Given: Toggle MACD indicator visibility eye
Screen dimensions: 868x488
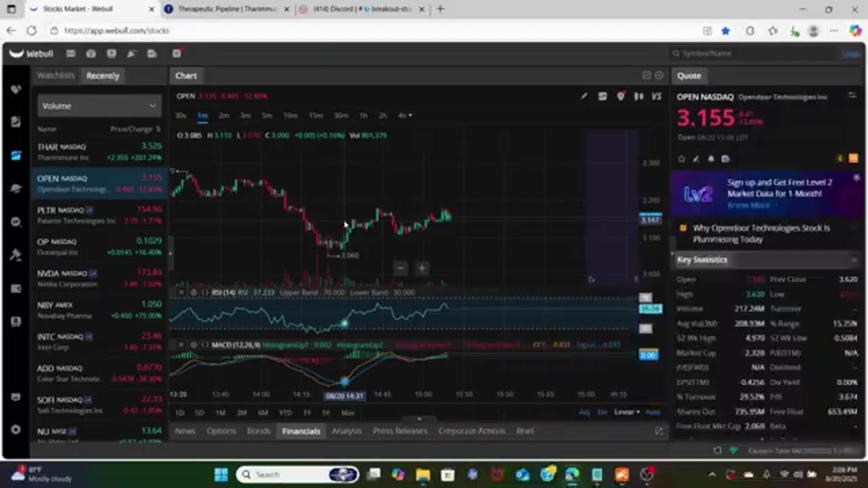Looking at the screenshot, I should tap(193, 345).
